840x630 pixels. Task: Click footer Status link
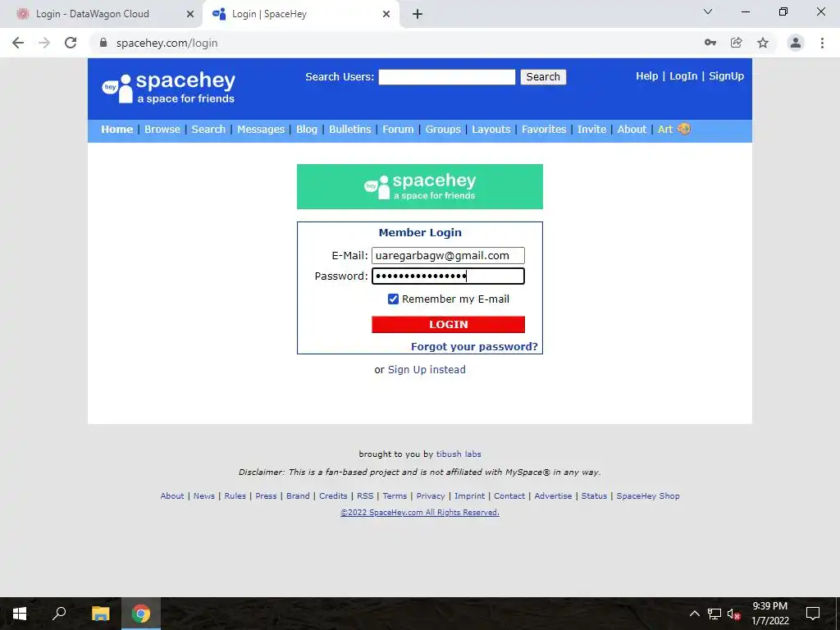[x=594, y=496]
